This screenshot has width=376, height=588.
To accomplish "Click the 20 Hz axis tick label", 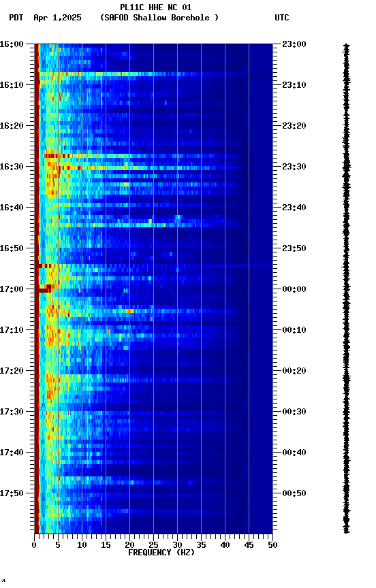I will (129, 545).
